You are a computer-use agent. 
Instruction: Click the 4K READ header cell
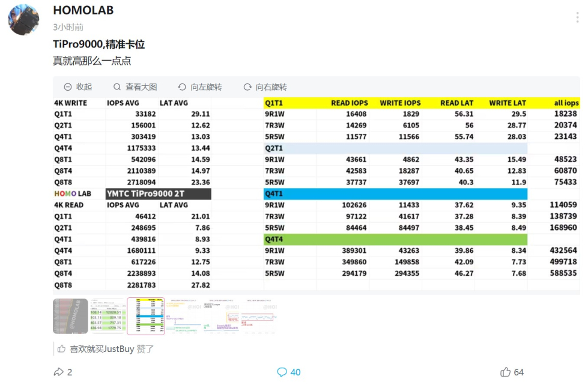69,205
